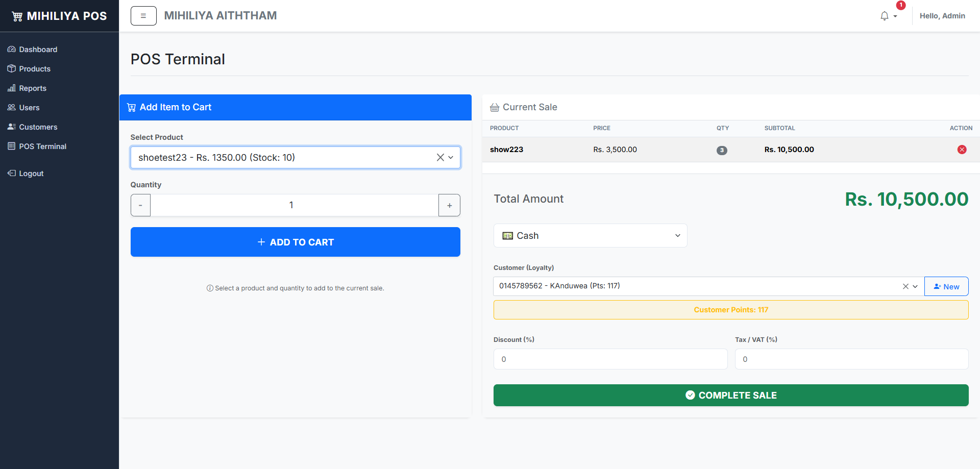Image resolution: width=980 pixels, height=469 pixels.
Task: Clear the selected product with the X
Action: [440, 158]
